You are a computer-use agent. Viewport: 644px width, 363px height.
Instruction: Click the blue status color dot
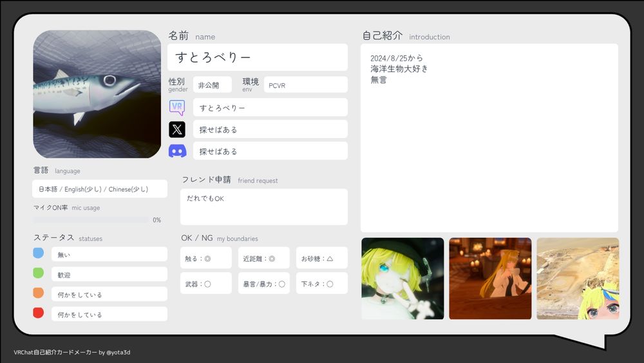[x=38, y=253]
